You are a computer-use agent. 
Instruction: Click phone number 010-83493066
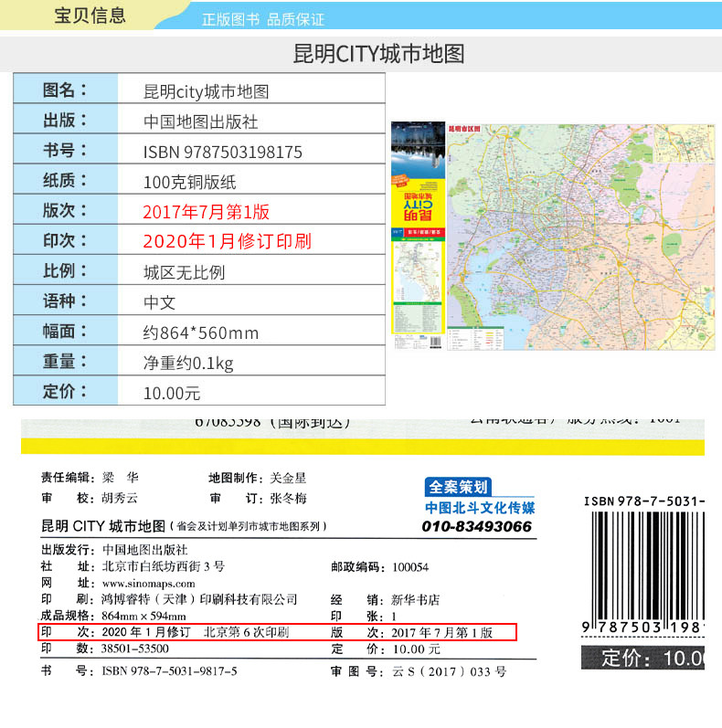[x=477, y=526]
